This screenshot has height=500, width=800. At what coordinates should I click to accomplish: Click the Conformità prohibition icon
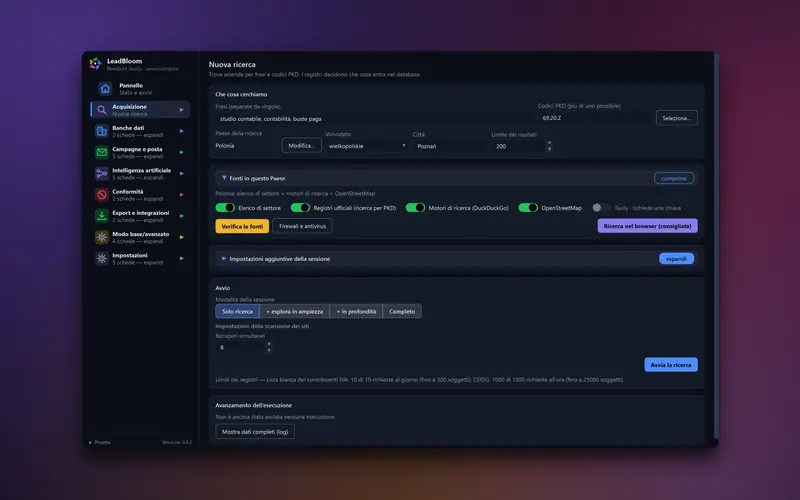(102, 194)
